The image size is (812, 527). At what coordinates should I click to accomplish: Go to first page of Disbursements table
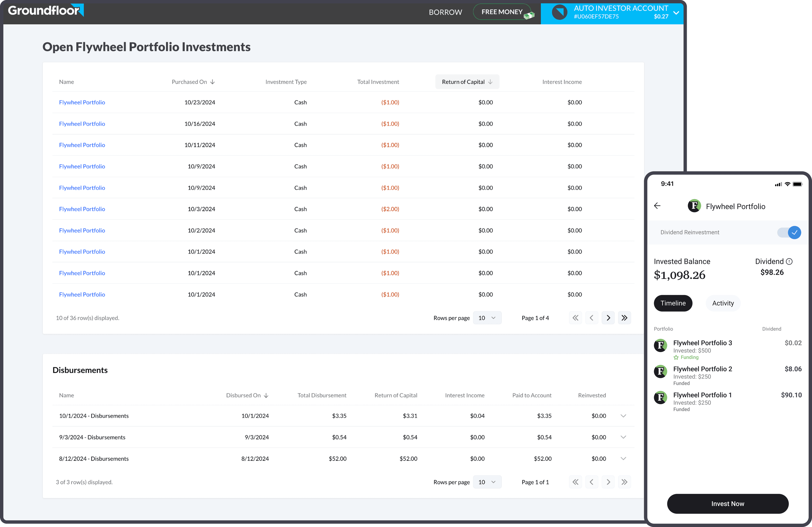point(575,482)
